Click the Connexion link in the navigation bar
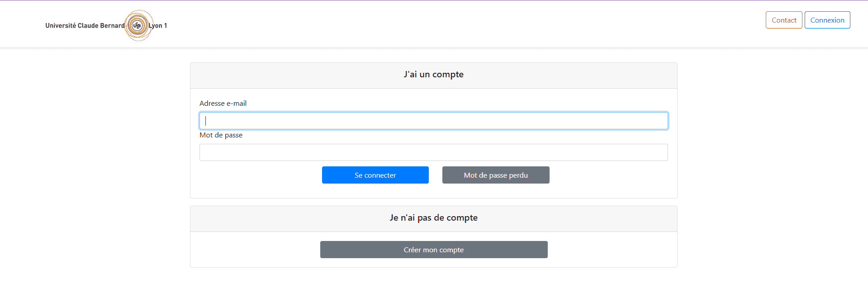Screen dimensions: 868x288 (827, 19)
